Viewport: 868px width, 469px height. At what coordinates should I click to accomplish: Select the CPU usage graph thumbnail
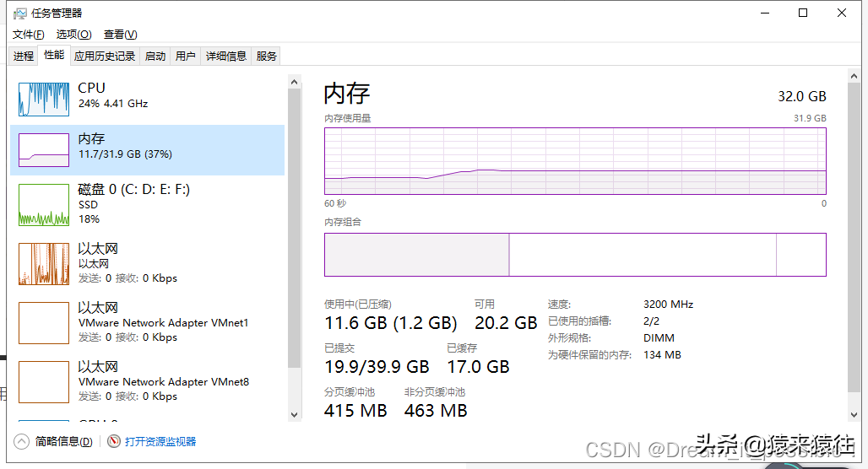(x=44, y=100)
